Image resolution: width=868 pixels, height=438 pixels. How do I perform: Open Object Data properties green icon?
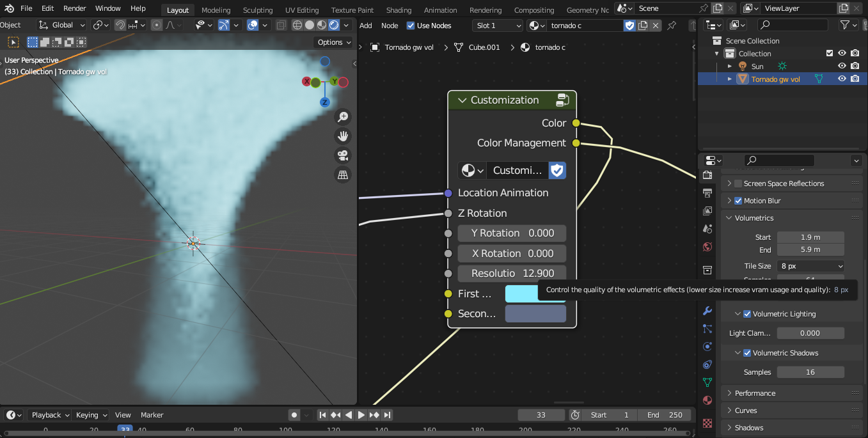707,382
